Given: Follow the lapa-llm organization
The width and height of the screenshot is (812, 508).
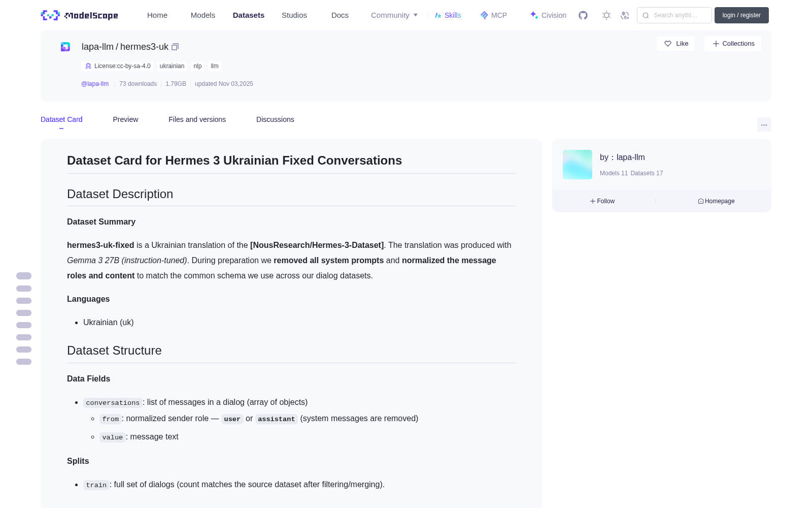Looking at the screenshot, I should point(602,201).
